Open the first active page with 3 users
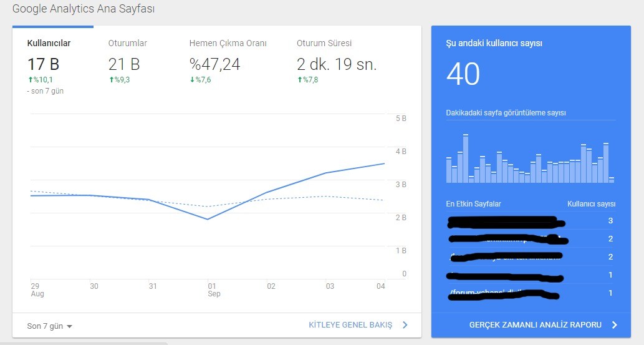 (531, 221)
